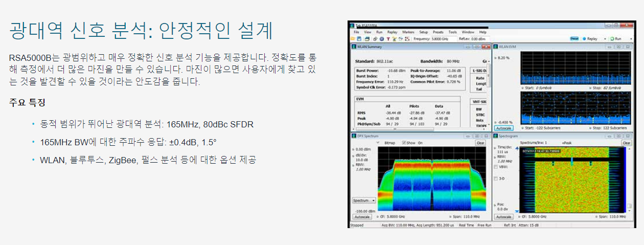This screenshot has height=245, width=644.
Task: Toggle the Show checkbox in DPX Spectrum
Action: [x=404, y=143]
